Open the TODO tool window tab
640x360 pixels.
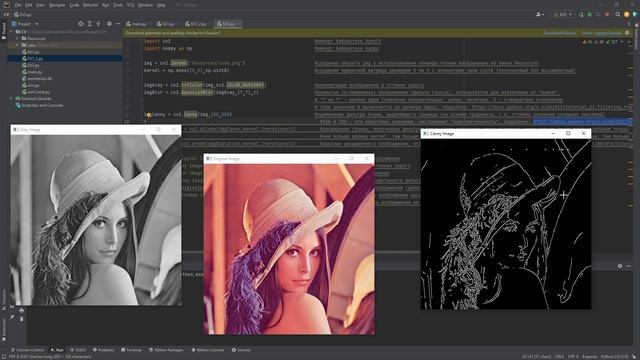point(78,350)
